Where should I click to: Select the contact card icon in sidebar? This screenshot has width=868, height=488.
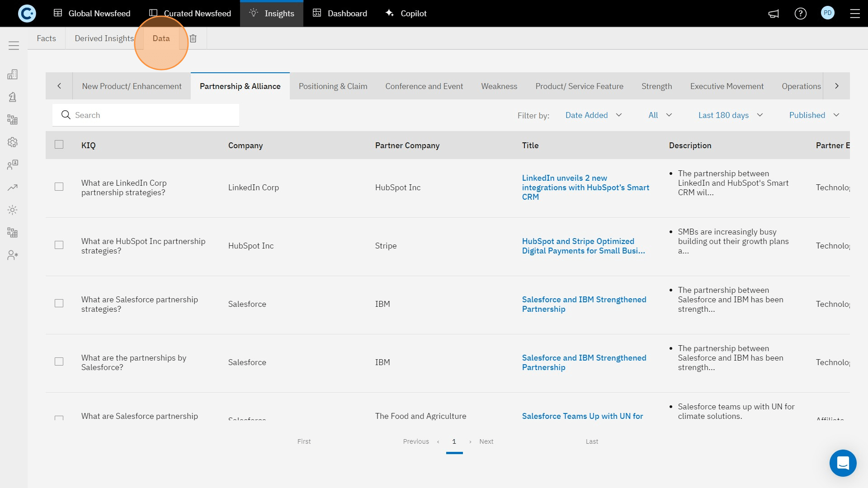click(13, 164)
